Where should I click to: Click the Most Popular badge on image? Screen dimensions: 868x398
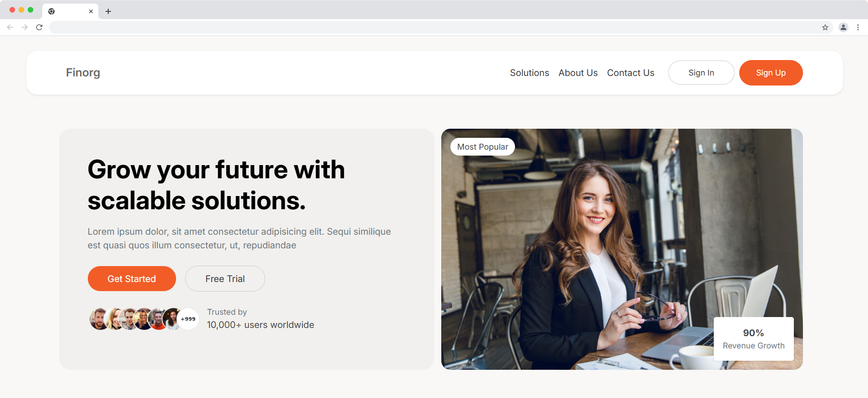point(482,147)
